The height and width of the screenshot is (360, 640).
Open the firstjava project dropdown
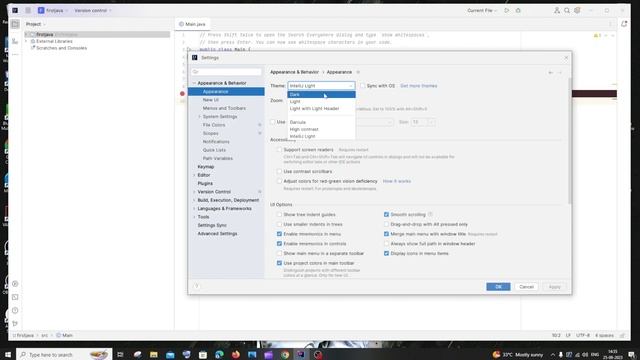tap(53, 11)
